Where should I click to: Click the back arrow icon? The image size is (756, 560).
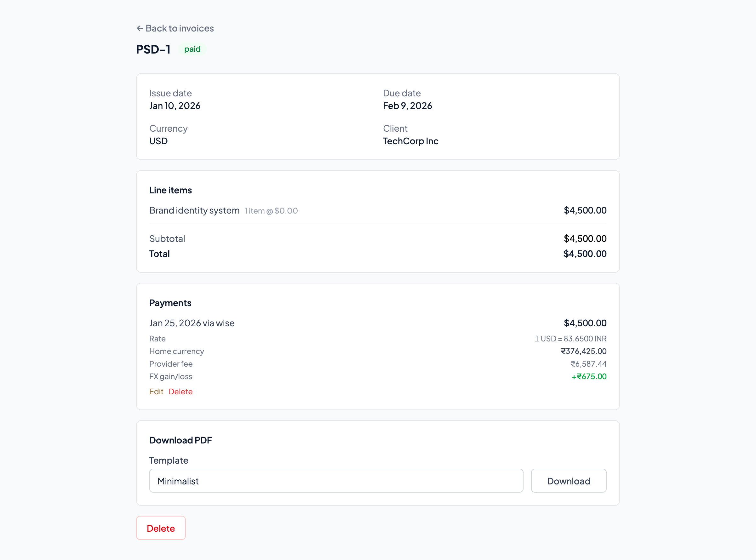point(140,28)
